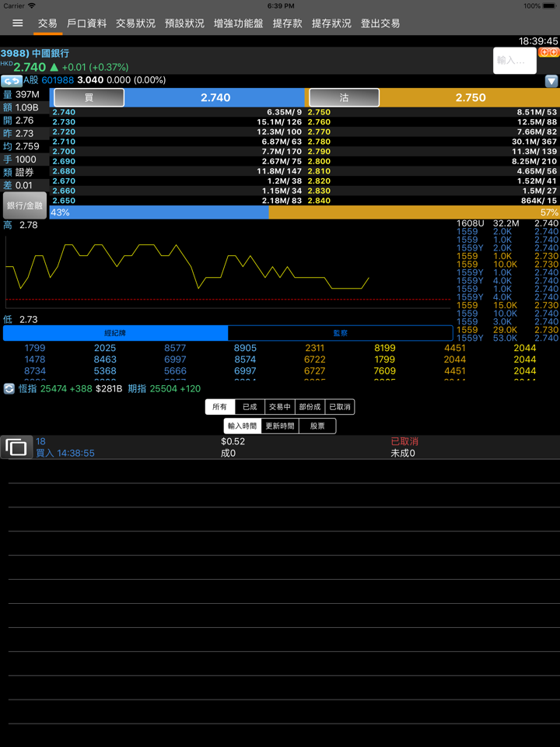Tap the orange +/- adjust icon
The image size is (560, 747).
pos(548,52)
